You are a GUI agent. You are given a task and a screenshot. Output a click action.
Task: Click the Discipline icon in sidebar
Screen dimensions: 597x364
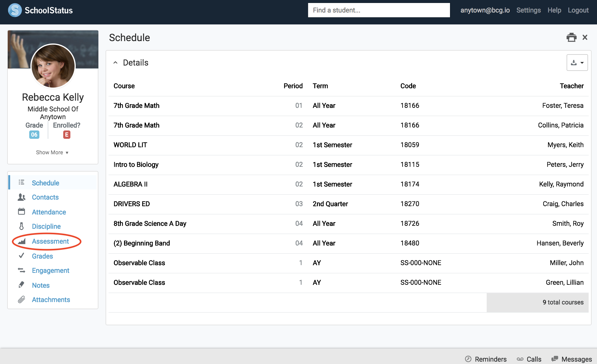(21, 226)
